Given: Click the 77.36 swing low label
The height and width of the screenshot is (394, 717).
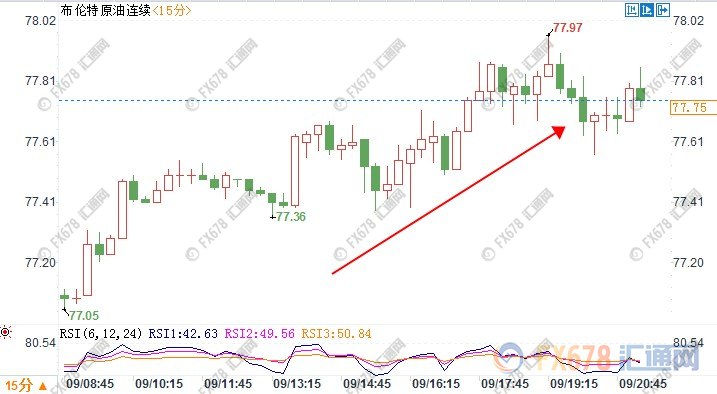Looking at the screenshot, I should (291, 216).
